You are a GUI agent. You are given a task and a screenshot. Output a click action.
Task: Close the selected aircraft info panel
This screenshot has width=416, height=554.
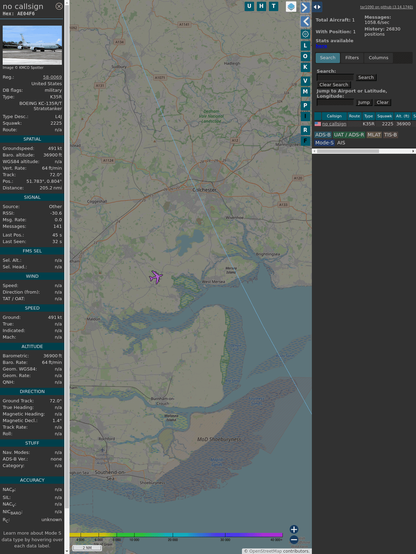point(59,6)
